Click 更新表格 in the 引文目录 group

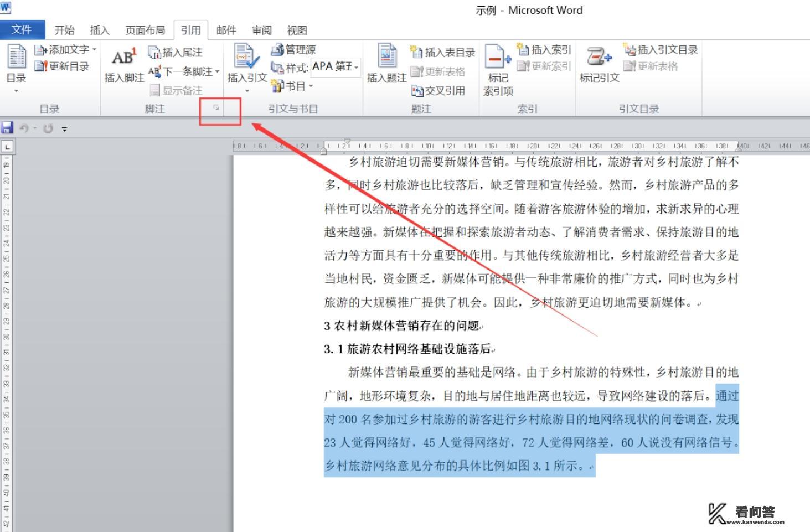click(650, 66)
